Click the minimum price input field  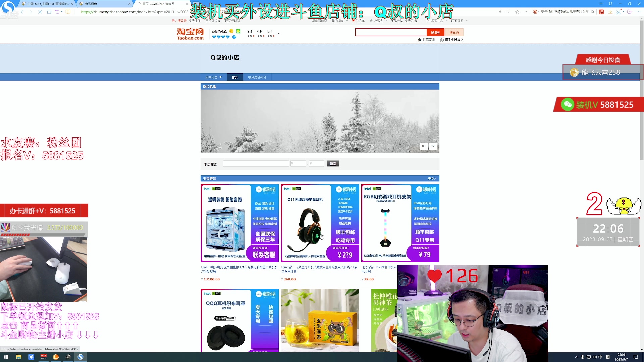(298, 164)
